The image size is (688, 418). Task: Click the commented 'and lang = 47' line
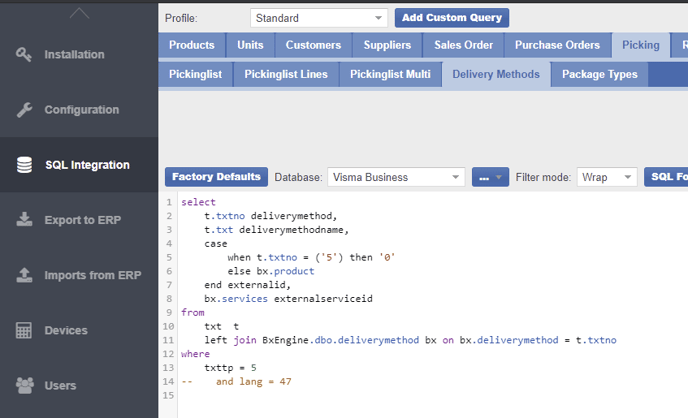(253, 382)
